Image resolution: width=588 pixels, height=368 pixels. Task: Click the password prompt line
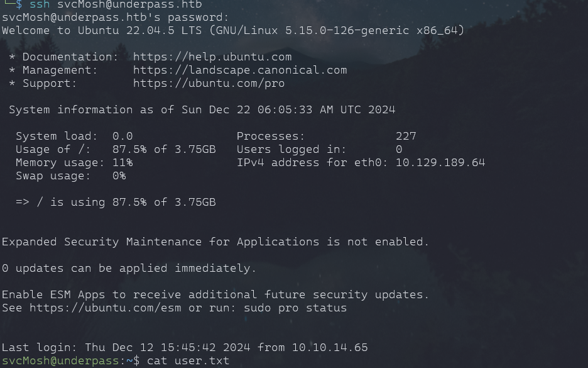click(x=116, y=17)
